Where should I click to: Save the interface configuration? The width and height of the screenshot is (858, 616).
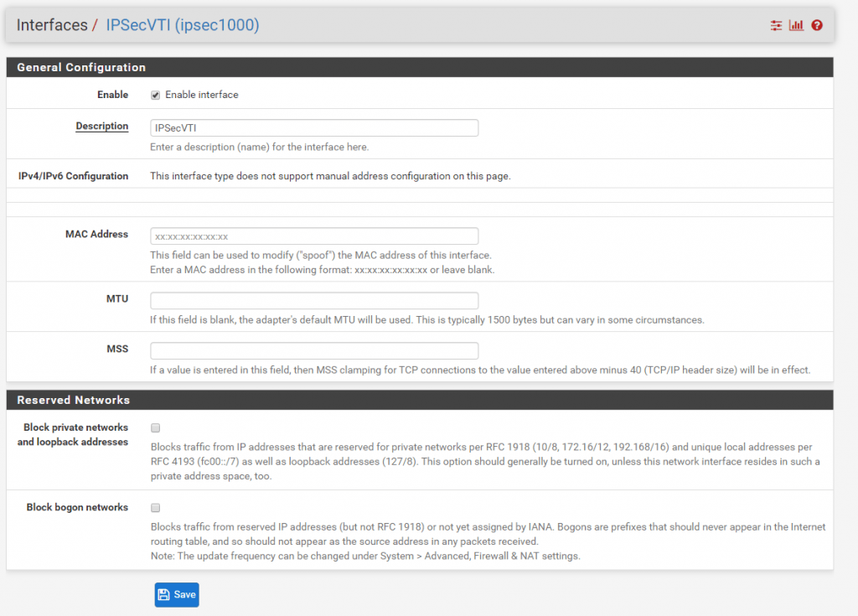(x=177, y=595)
